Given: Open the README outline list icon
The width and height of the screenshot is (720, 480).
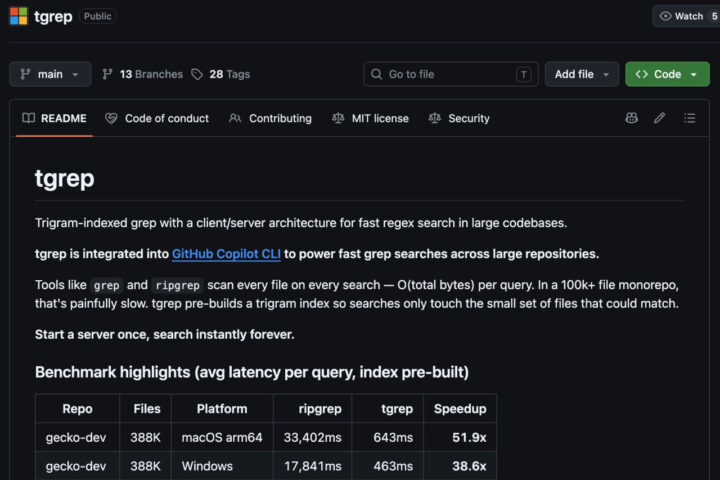Looking at the screenshot, I should coord(689,118).
